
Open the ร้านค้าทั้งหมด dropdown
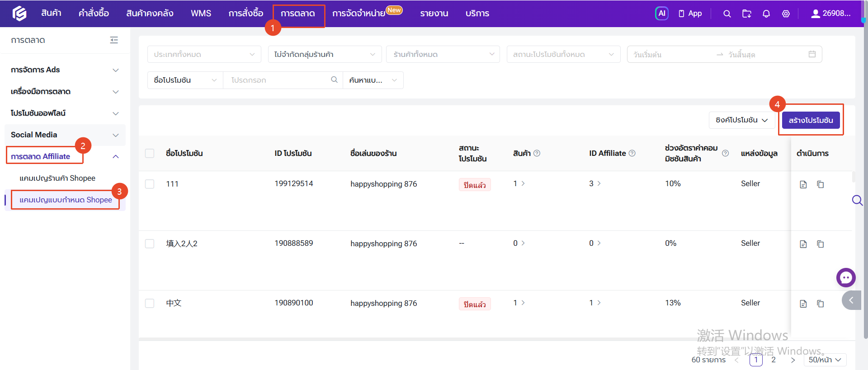[443, 54]
